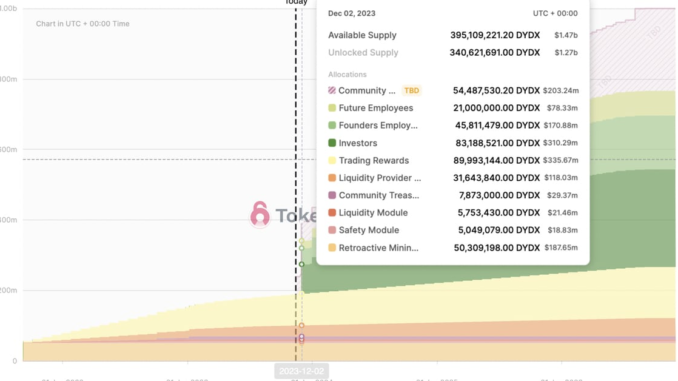
Task: Click the Investors allocation label
Action: (x=358, y=143)
